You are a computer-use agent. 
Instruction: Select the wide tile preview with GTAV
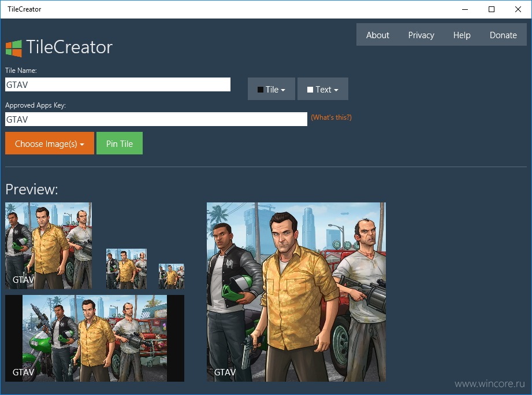[95, 338]
